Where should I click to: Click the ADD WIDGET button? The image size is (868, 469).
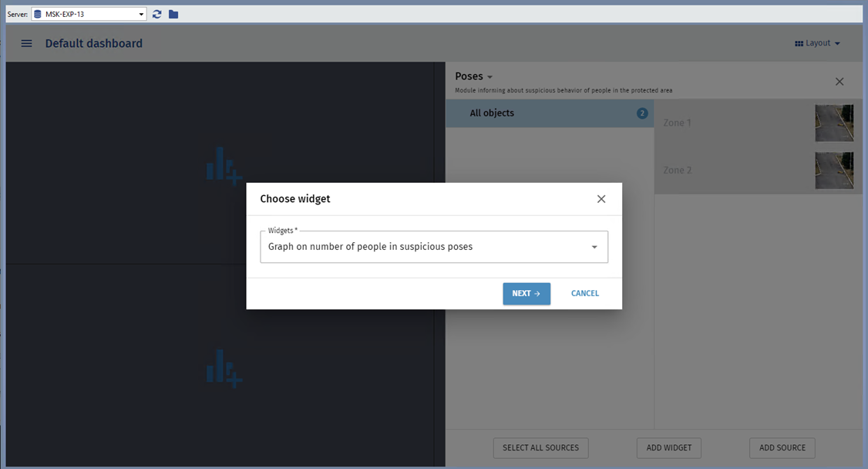click(669, 447)
